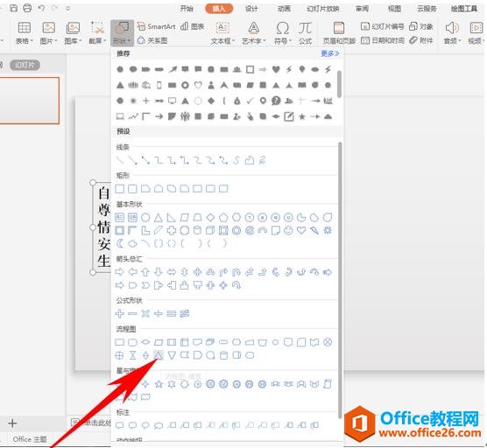Viewport: 487px width, 448px height.
Task: Go to the 动画 (Animation) tab
Action: 284,9
